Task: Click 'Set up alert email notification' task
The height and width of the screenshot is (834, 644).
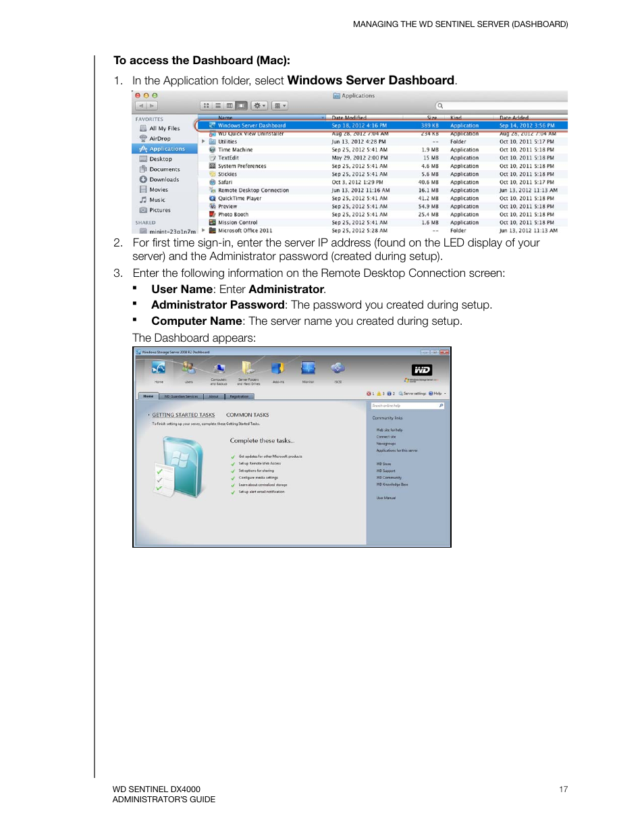Action: pyautogui.click(x=261, y=492)
